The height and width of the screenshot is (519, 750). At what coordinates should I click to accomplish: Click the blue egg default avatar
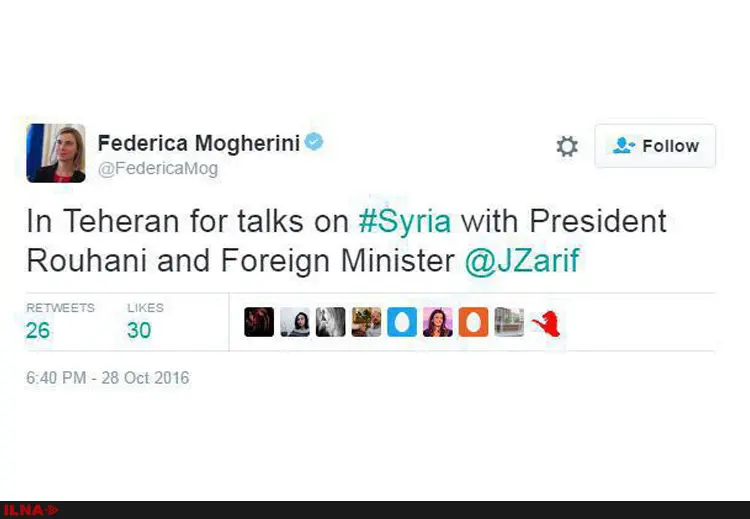point(402,322)
